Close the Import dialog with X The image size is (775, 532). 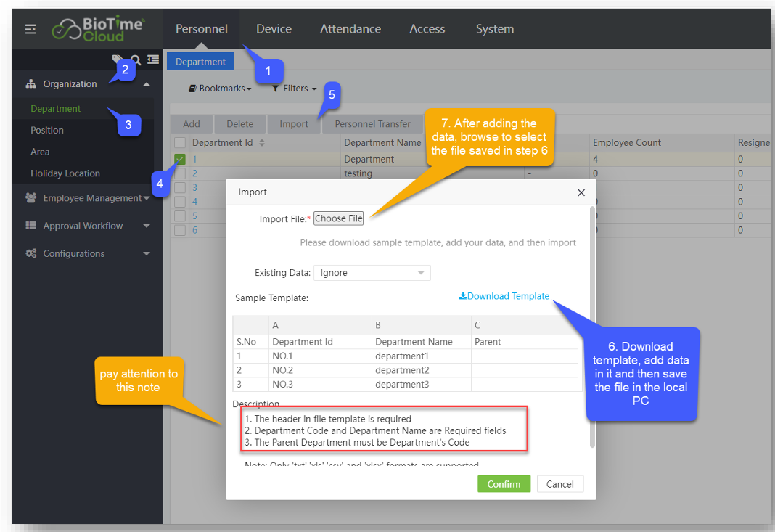click(581, 193)
